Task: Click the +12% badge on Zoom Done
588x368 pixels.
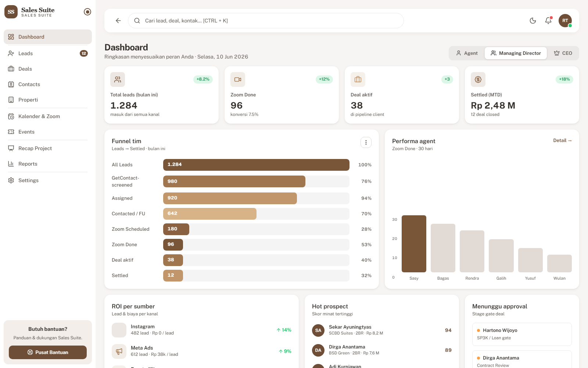Action: click(324, 79)
